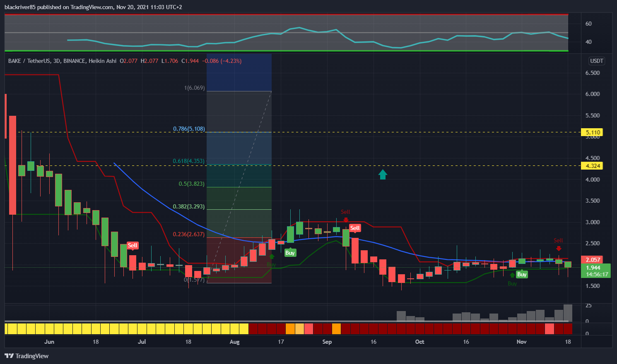Click the 60 level on oscillator axis
The image size is (617, 364).
tap(588, 24)
